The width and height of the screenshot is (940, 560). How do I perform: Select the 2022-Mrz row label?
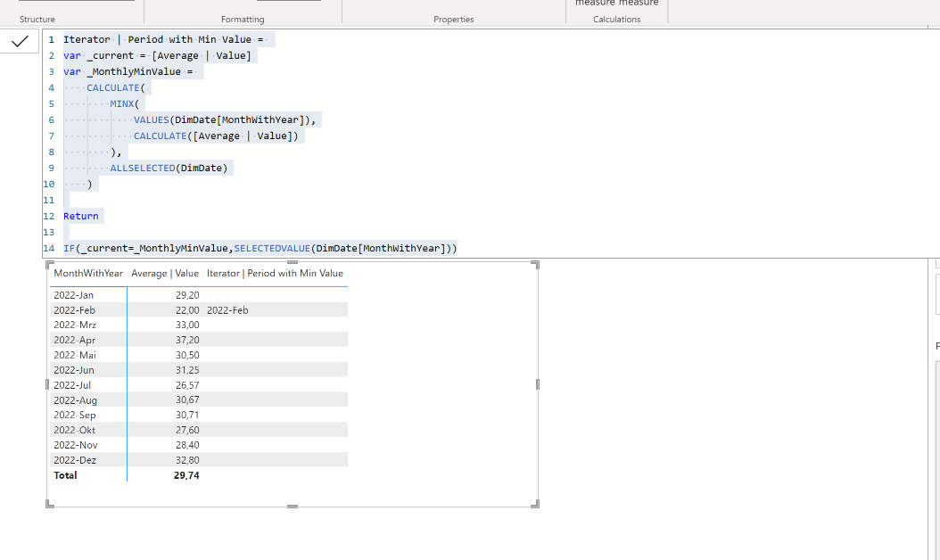[x=75, y=325]
